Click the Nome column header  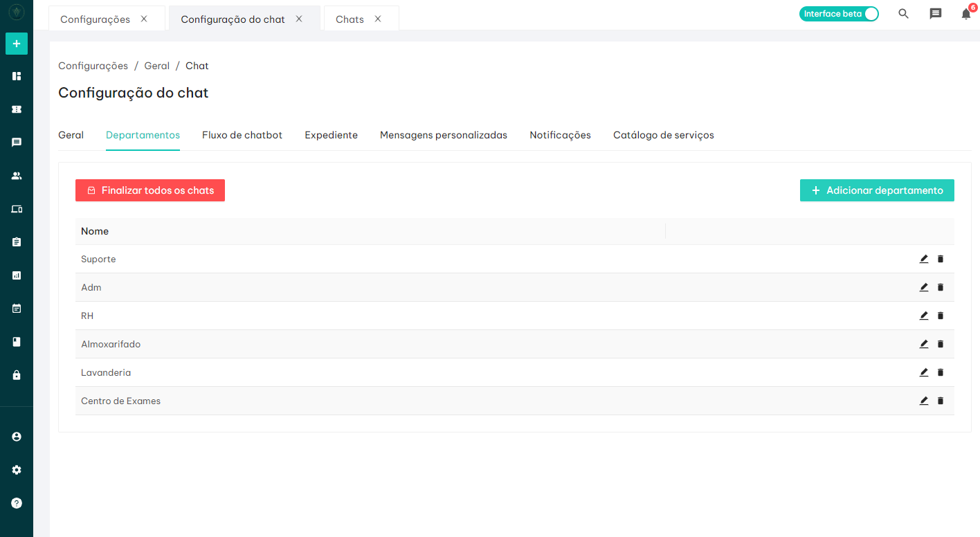95,231
